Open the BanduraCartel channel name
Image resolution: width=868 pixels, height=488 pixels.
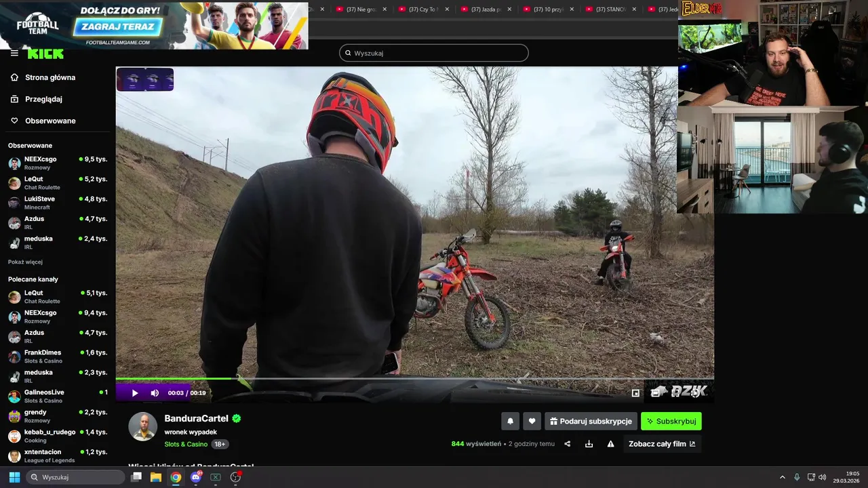tap(197, 418)
